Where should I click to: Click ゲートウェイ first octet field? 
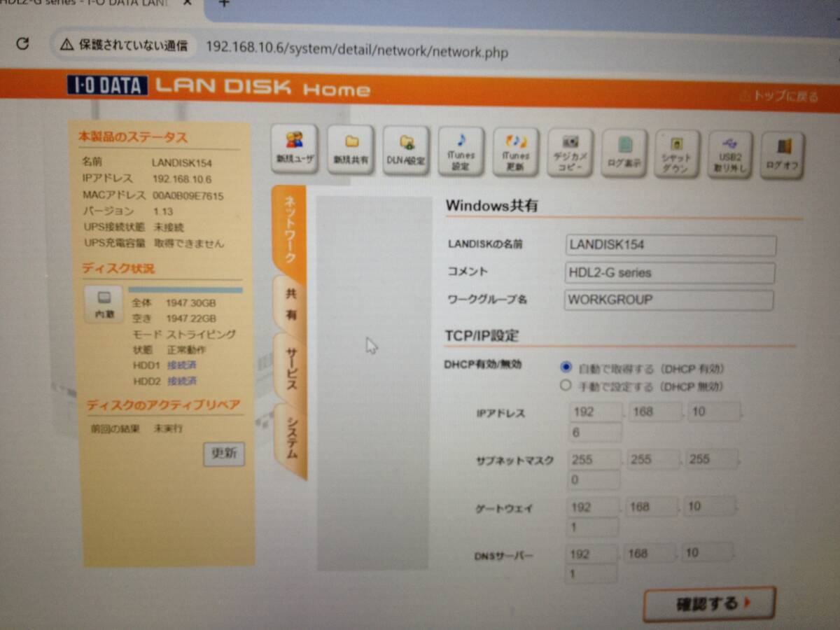tap(593, 507)
